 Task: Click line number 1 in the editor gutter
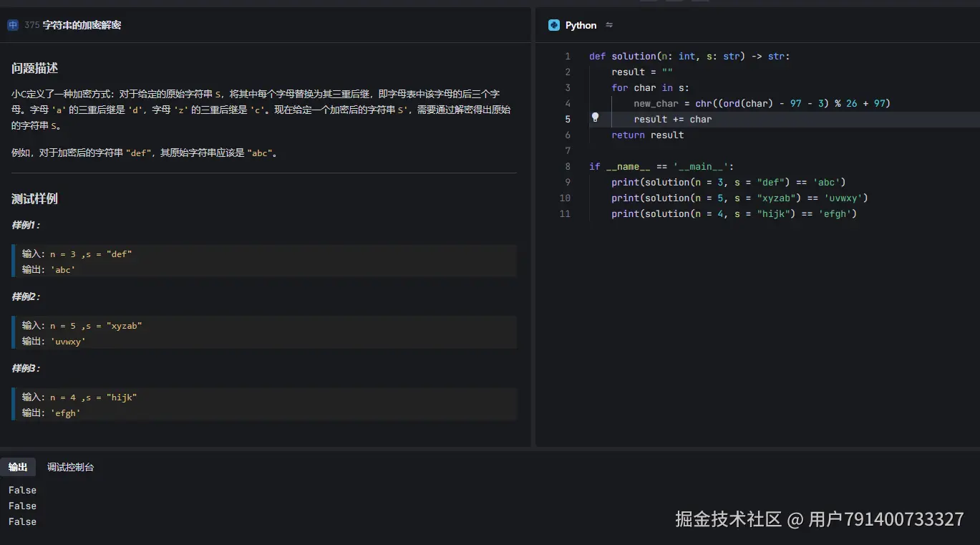pos(568,56)
